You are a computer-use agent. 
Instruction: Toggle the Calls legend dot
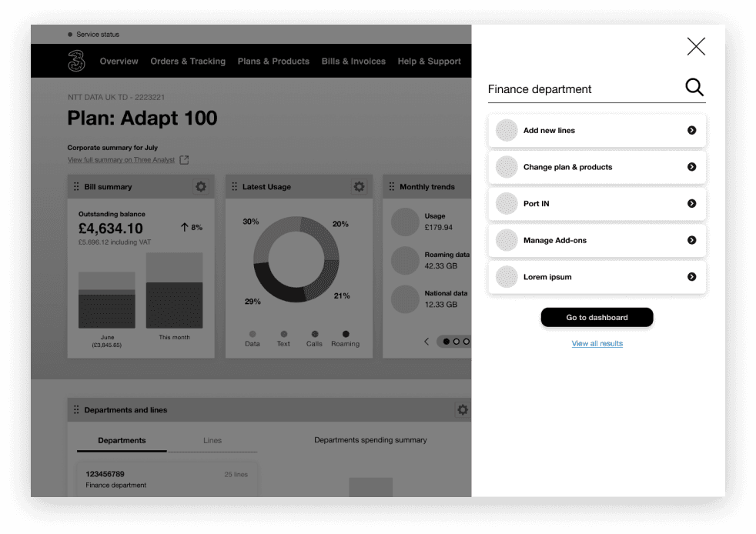(x=315, y=334)
